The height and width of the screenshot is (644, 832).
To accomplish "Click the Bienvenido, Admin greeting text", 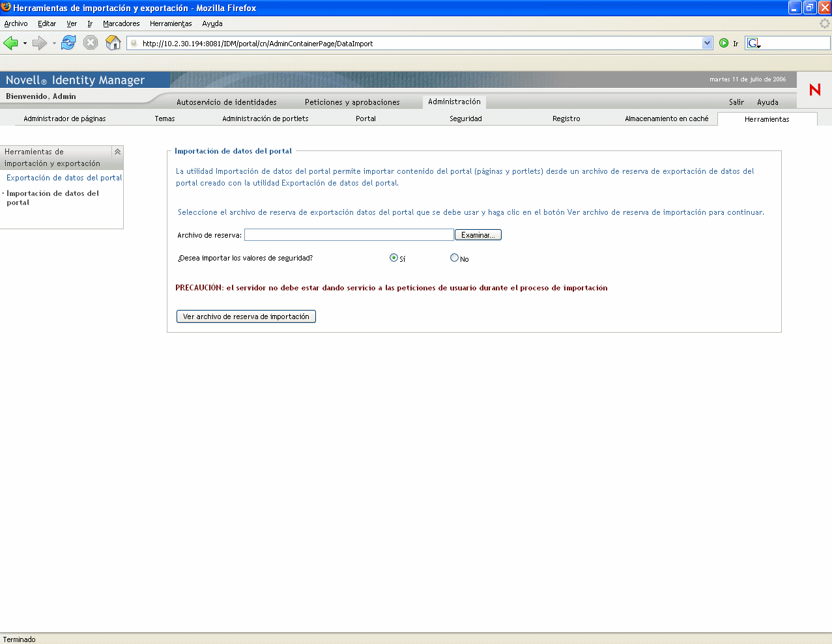I will (41, 96).
